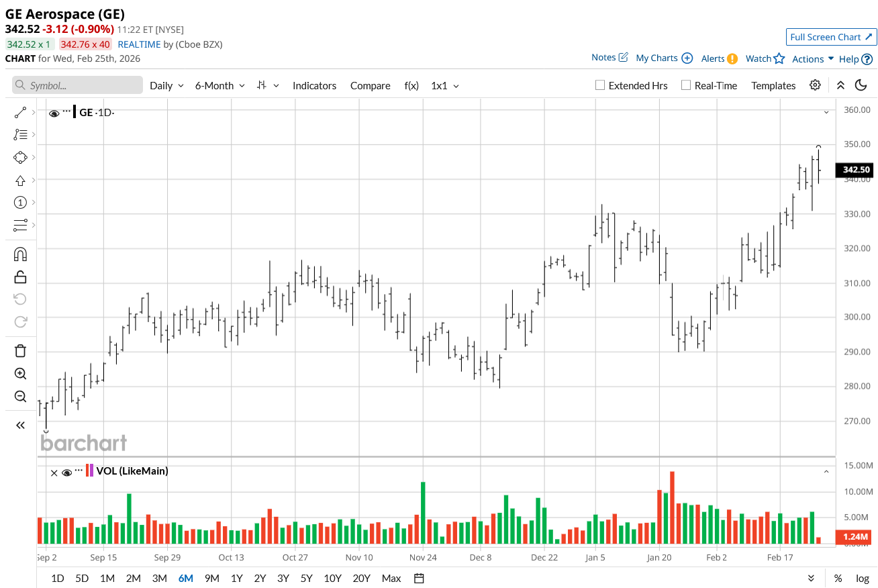Viewport: 878px width, 588px height.
Task: Click the GE series color swatch
Action: point(75,112)
